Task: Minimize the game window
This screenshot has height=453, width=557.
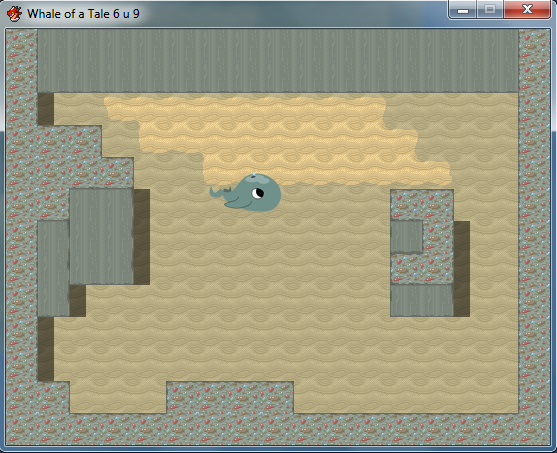Action: (463, 10)
